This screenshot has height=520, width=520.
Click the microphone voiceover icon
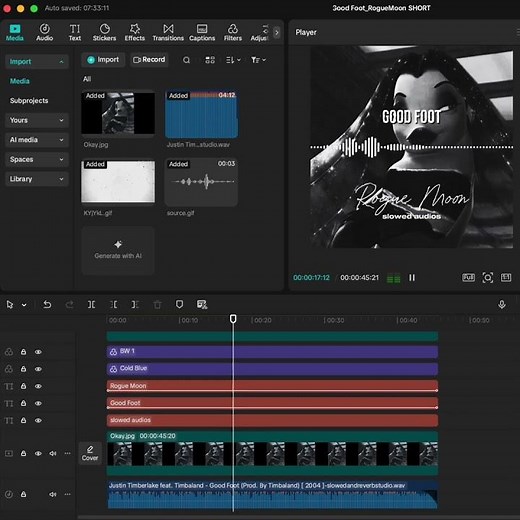pos(502,304)
